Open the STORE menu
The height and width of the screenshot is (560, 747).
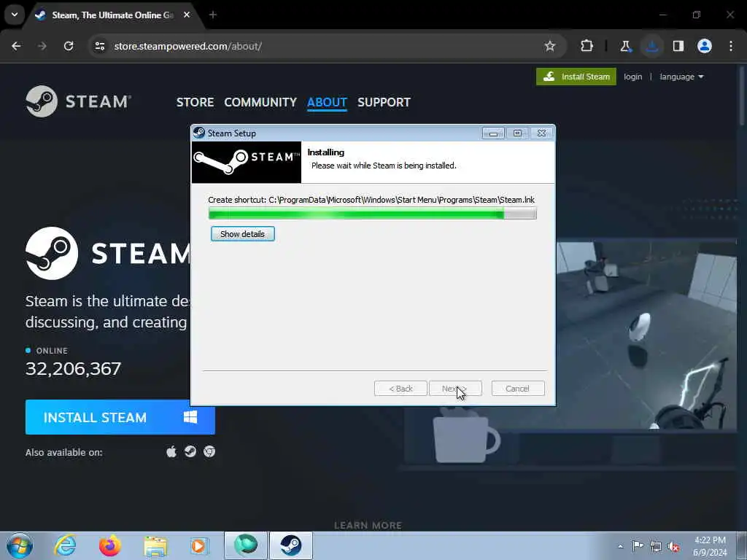click(x=195, y=102)
